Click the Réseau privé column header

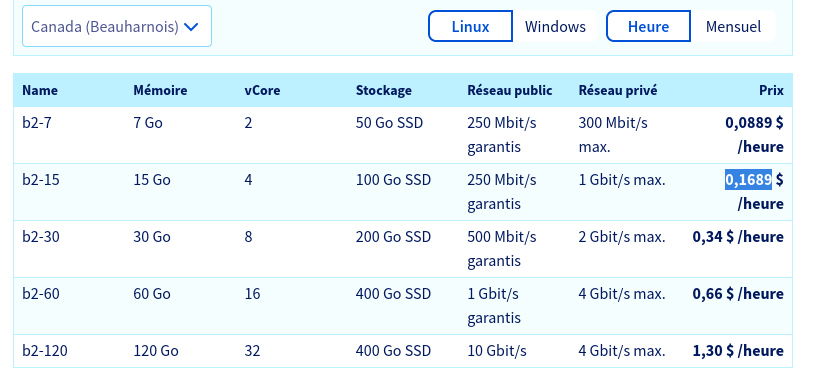click(618, 91)
